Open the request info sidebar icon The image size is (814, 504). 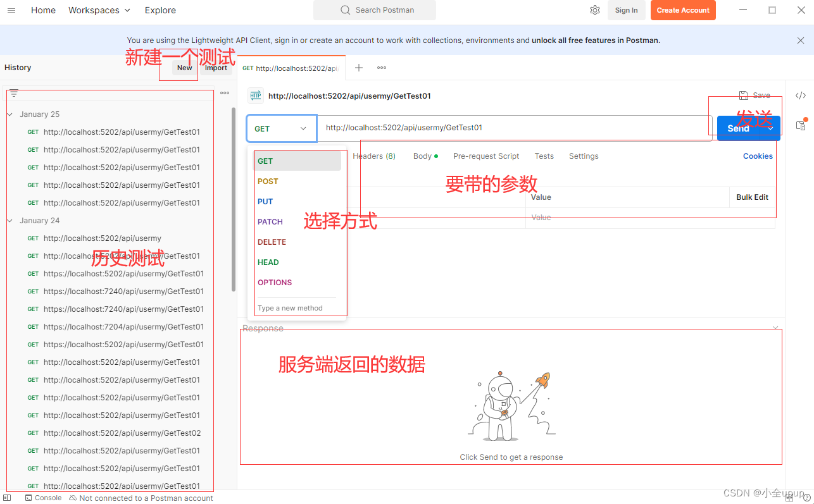[x=801, y=125]
